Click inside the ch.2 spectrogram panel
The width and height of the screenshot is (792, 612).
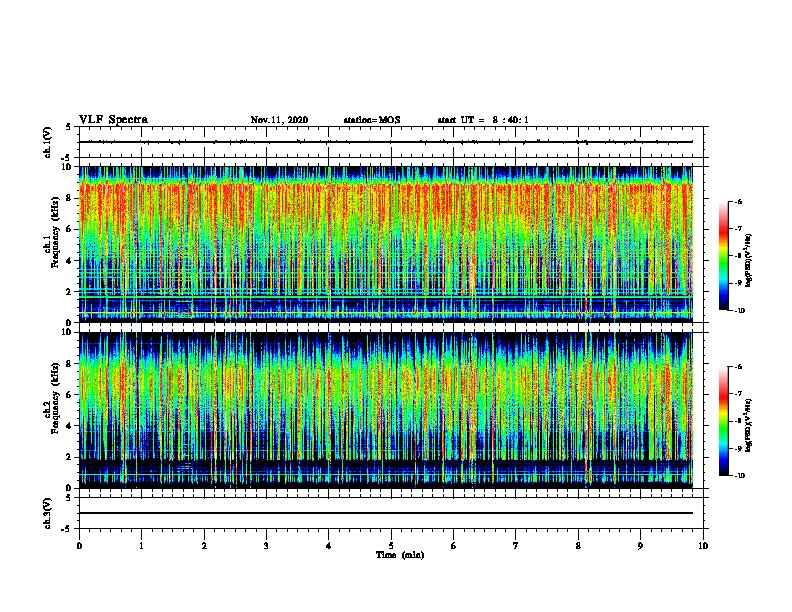386,410
